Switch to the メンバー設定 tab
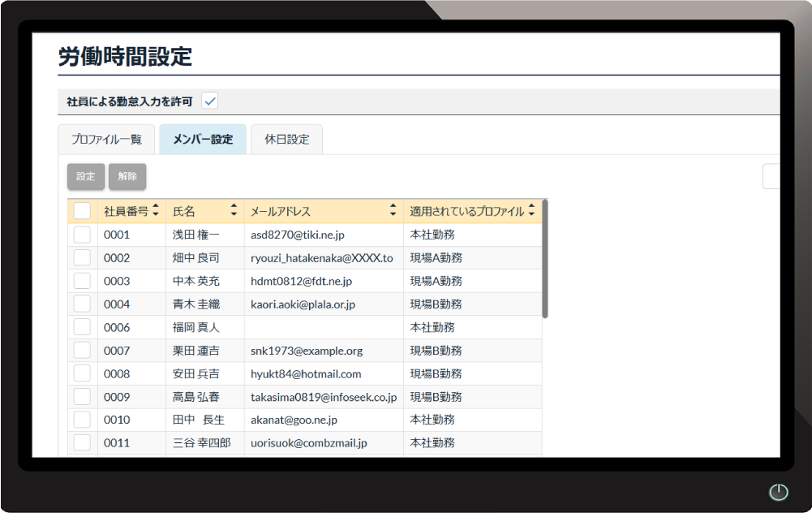The height and width of the screenshot is (513, 812). coord(203,140)
